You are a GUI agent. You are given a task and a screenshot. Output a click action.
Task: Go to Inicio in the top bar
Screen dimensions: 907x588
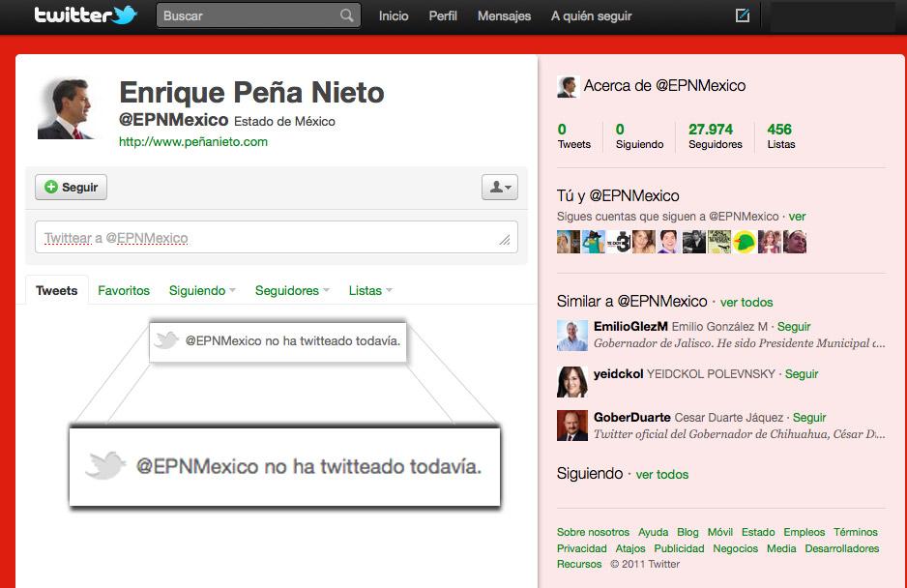tap(394, 16)
